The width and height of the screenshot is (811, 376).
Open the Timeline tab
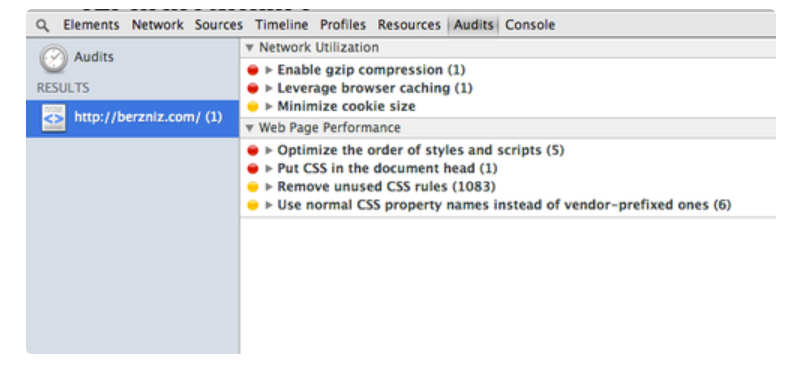[281, 25]
